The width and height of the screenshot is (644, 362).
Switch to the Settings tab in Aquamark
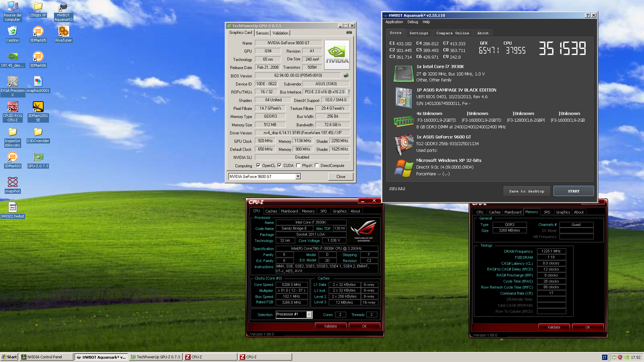[419, 33]
